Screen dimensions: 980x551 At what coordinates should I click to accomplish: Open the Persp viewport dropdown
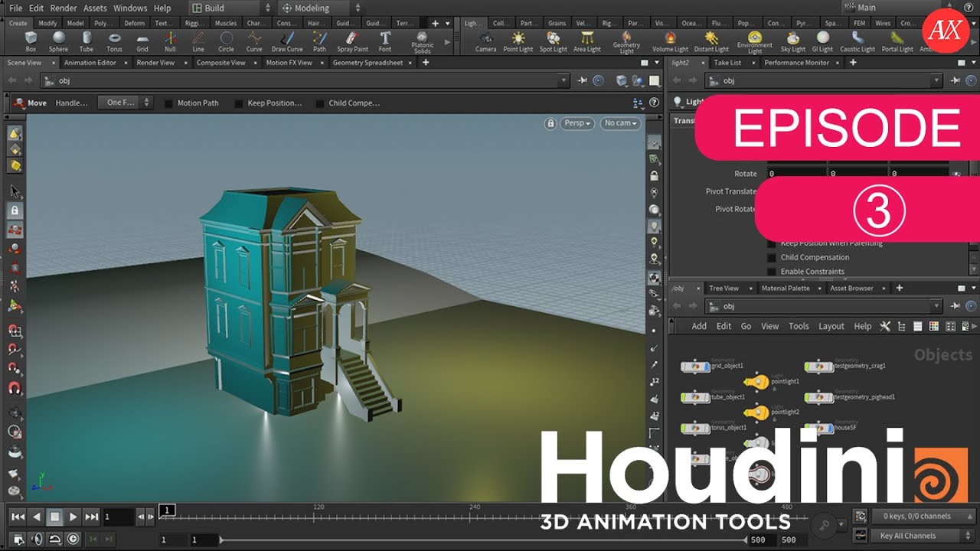click(x=577, y=123)
